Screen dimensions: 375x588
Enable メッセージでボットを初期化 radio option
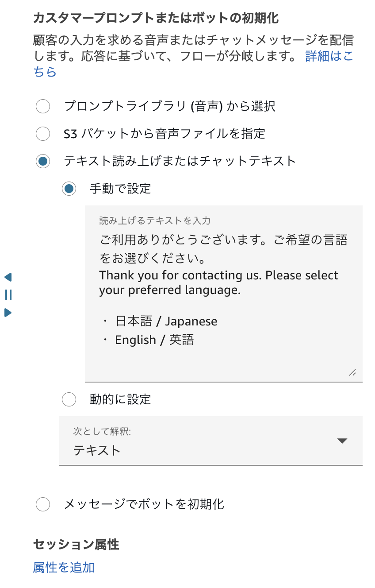pyautogui.click(x=43, y=504)
